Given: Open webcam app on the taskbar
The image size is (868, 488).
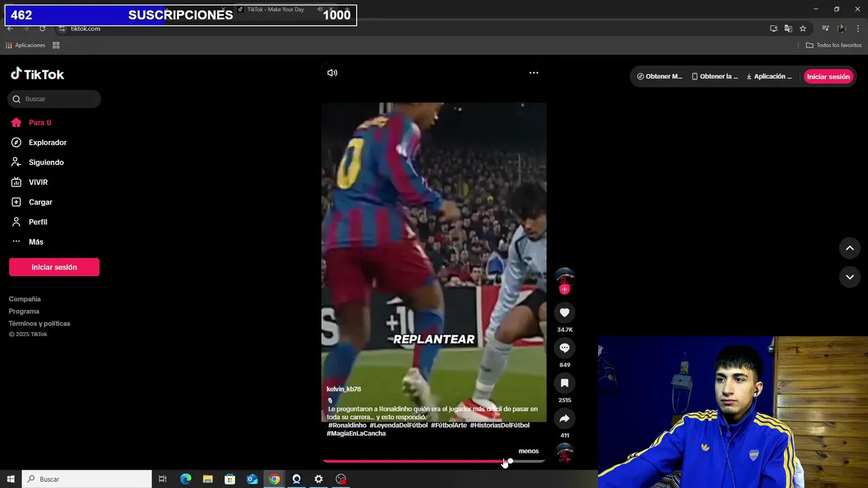Looking at the screenshot, I should tap(296, 479).
